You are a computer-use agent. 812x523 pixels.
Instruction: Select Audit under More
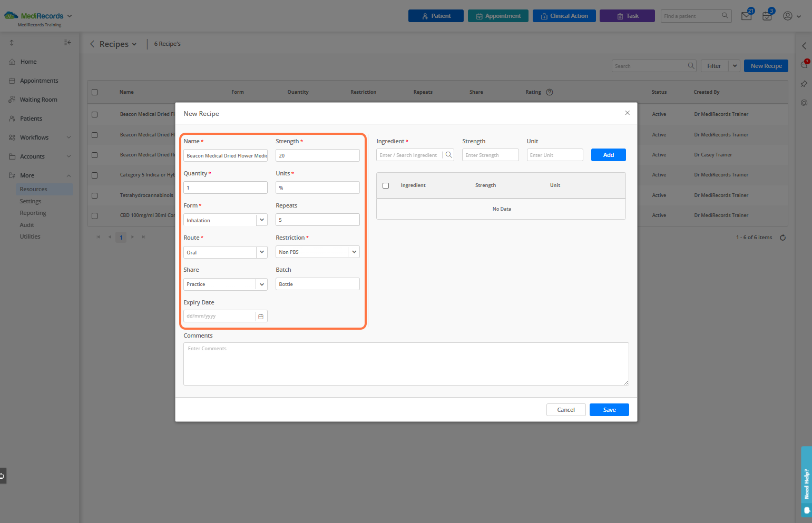27,225
